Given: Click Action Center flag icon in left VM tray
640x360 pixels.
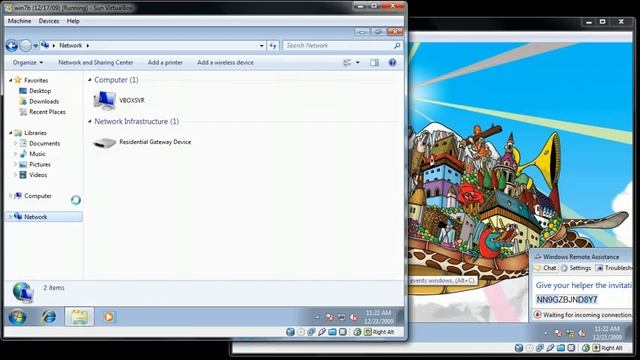Looking at the screenshot, I should point(330,317).
